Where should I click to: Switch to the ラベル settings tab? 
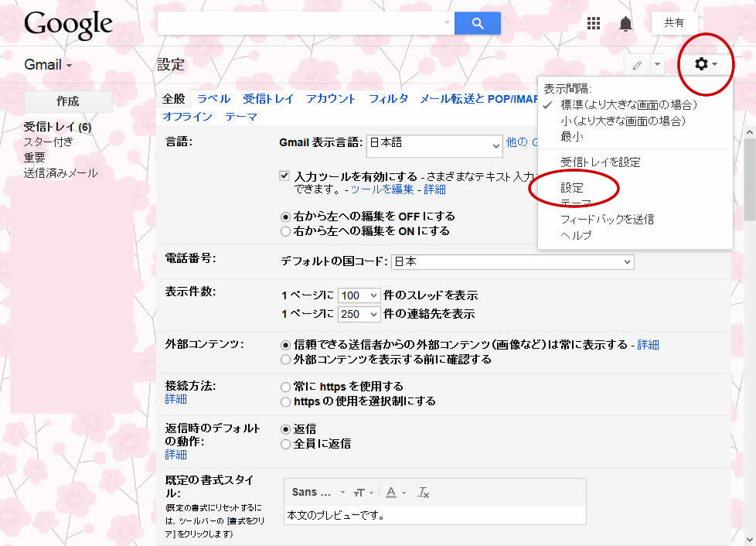[x=213, y=99]
